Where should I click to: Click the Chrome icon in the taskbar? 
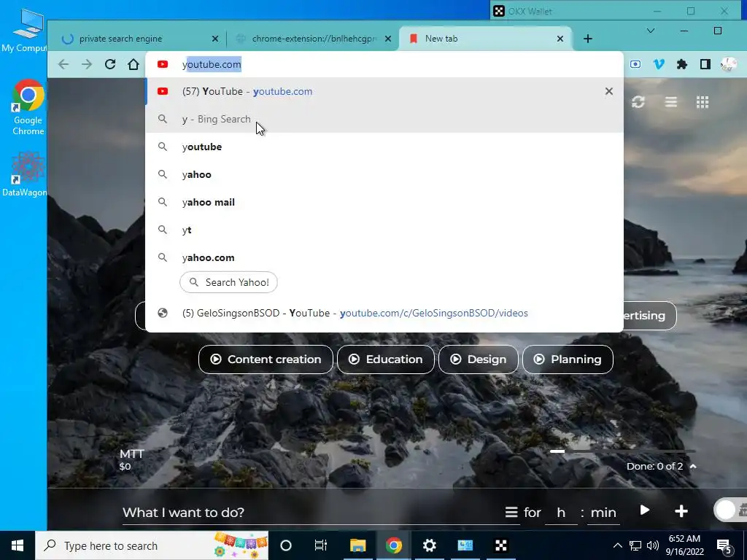click(393, 545)
